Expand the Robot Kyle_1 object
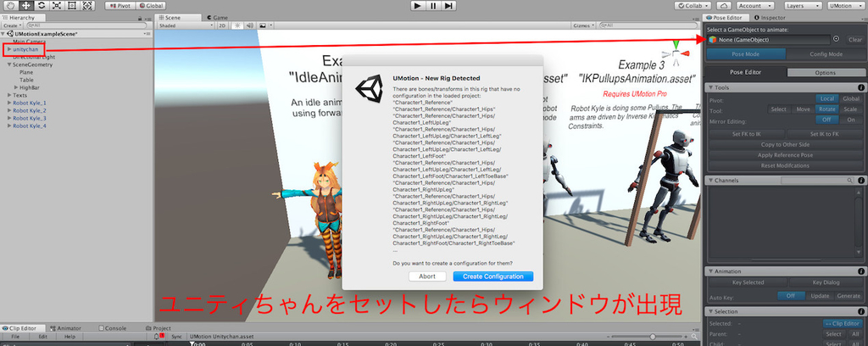This screenshot has width=868, height=346. click(9, 103)
